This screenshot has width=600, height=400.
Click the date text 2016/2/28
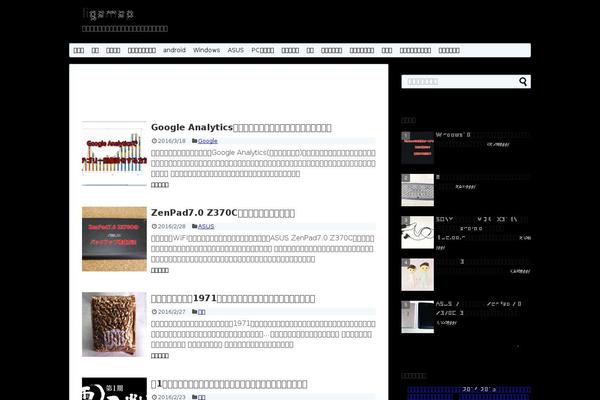tap(171, 226)
